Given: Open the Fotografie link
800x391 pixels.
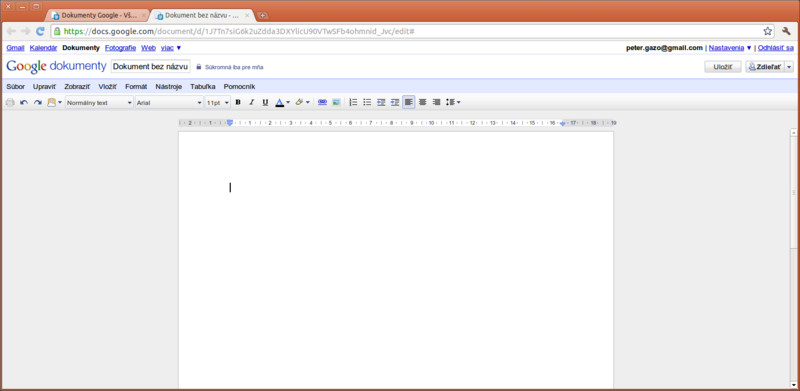Looking at the screenshot, I should (x=120, y=47).
